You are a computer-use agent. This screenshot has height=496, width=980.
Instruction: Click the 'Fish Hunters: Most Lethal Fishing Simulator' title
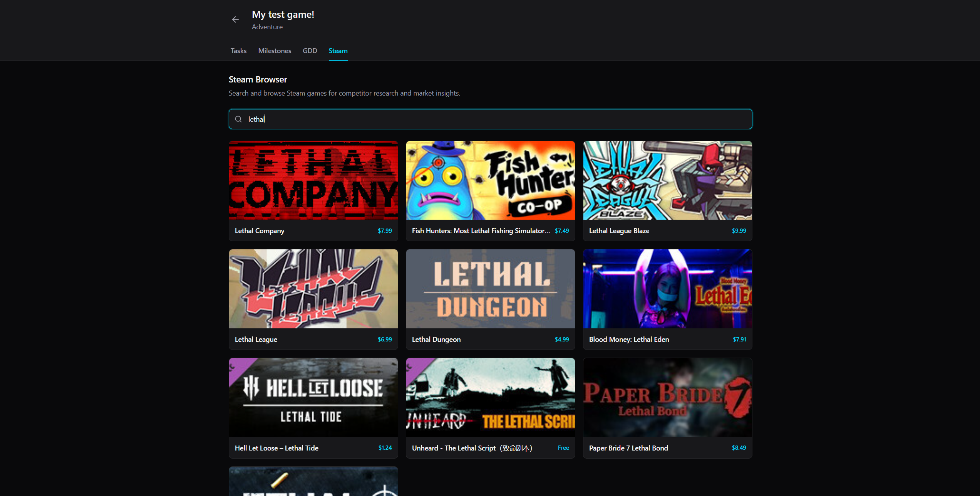(481, 231)
